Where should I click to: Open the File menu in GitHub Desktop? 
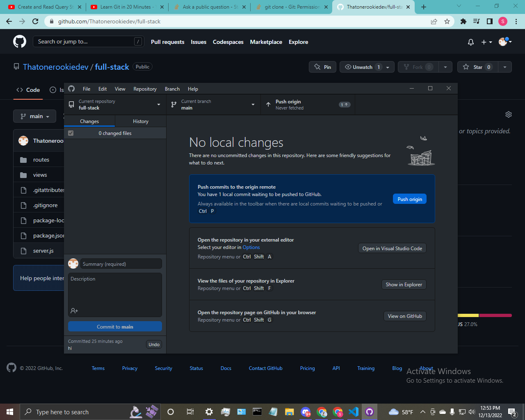tap(87, 89)
